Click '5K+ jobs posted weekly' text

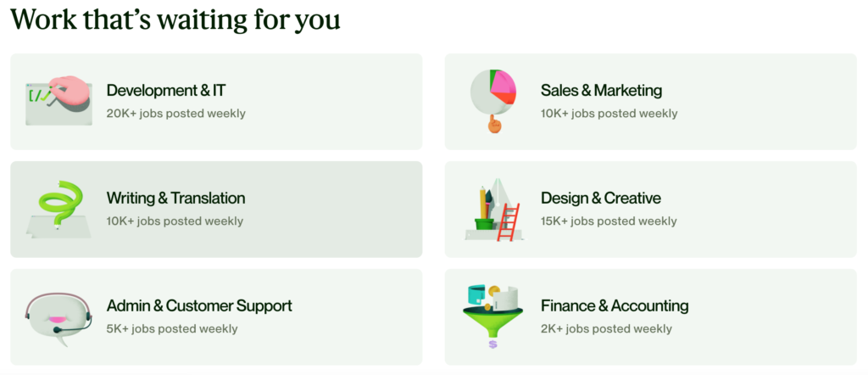172,329
